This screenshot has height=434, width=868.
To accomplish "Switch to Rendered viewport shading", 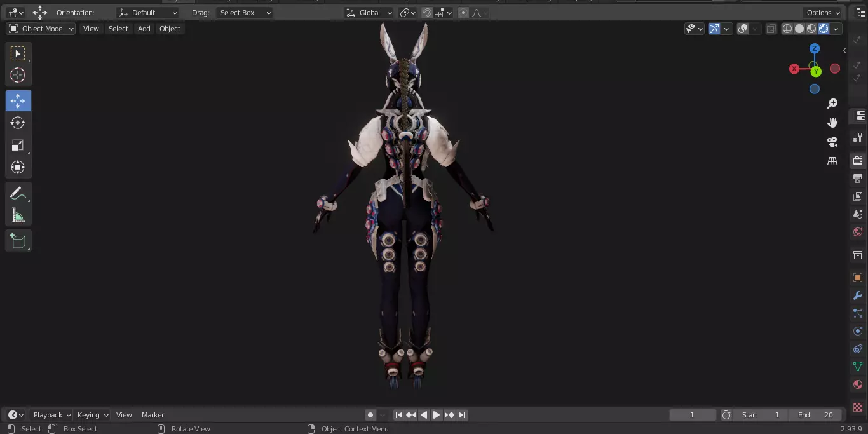I will (x=824, y=29).
